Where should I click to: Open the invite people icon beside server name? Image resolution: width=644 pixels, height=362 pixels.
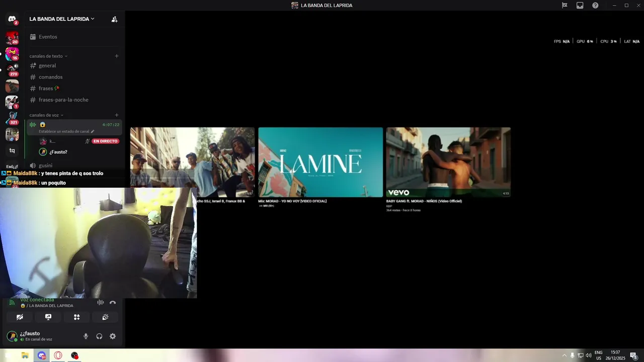pos(115,19)
